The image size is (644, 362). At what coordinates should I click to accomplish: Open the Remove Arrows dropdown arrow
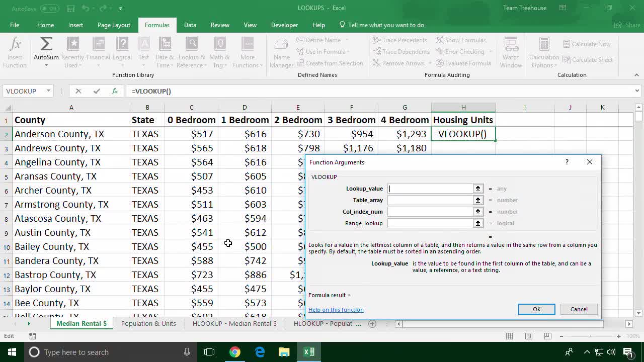tap(430, 63)
